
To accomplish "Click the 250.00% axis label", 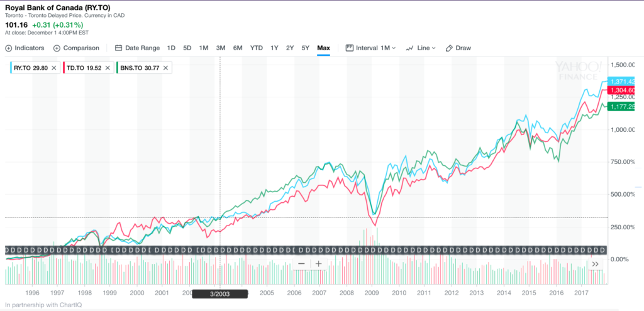I will pyautogui.click(x=623, y=227).
